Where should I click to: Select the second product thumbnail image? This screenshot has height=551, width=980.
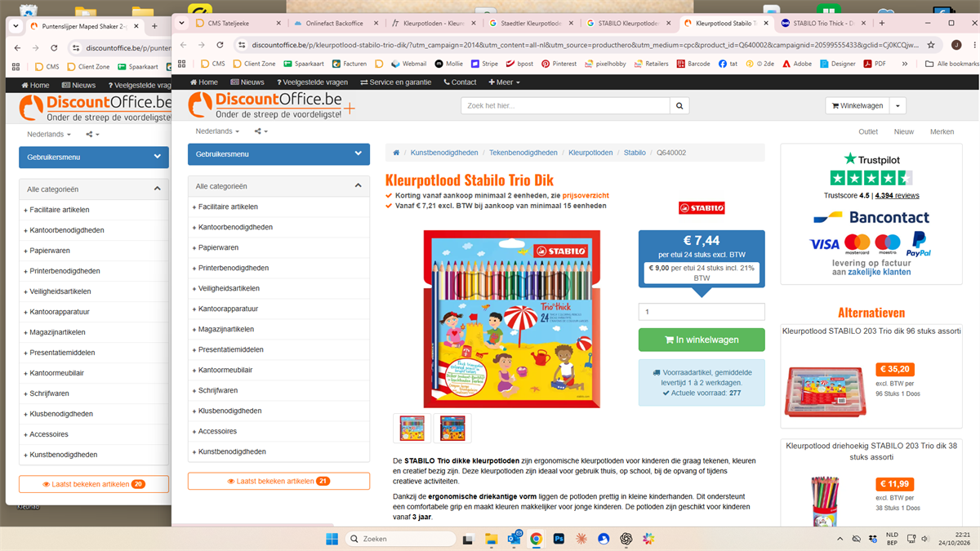click(452, 428)
